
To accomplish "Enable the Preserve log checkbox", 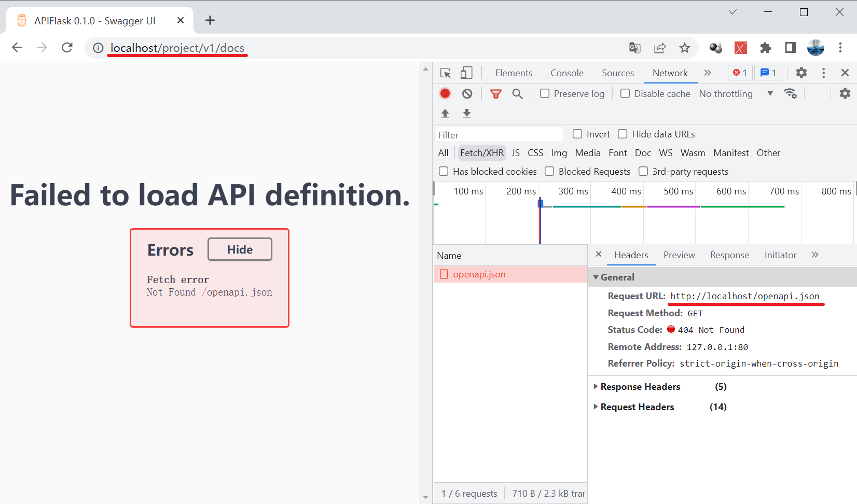I will (x=545, y=93).
